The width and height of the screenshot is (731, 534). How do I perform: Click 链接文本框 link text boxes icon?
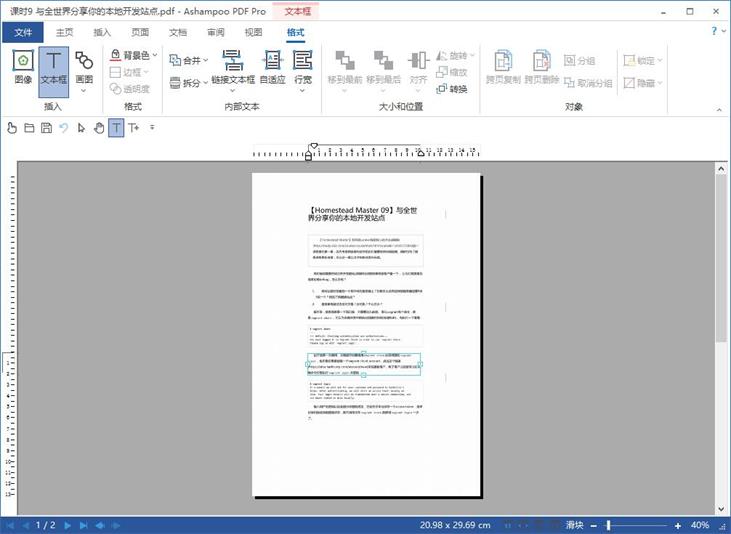233,61
